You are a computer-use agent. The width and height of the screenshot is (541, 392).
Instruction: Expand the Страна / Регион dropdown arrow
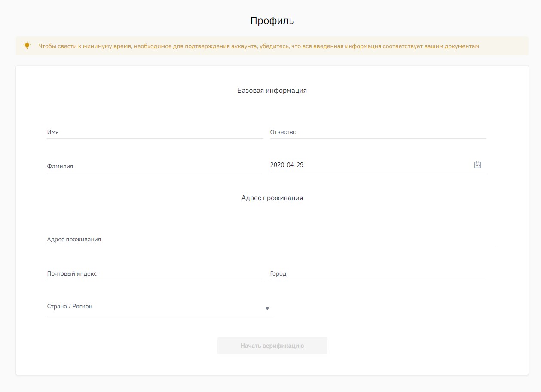tap(267, 308)
